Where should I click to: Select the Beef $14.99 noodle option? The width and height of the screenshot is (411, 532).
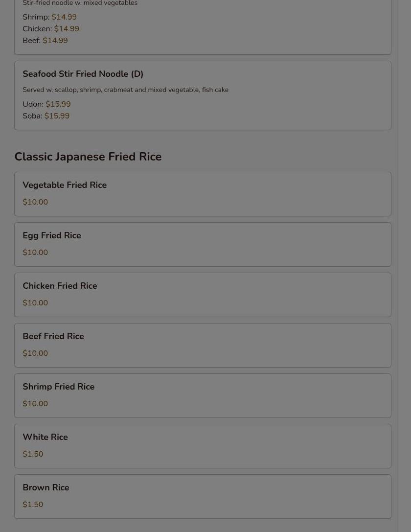click(45, 41)
